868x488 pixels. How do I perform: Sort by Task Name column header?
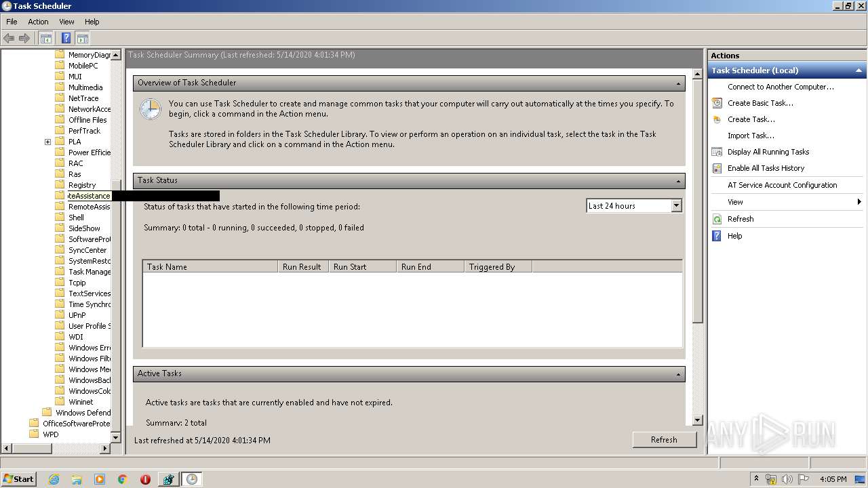pyautogui.click(x=210, y=267)
